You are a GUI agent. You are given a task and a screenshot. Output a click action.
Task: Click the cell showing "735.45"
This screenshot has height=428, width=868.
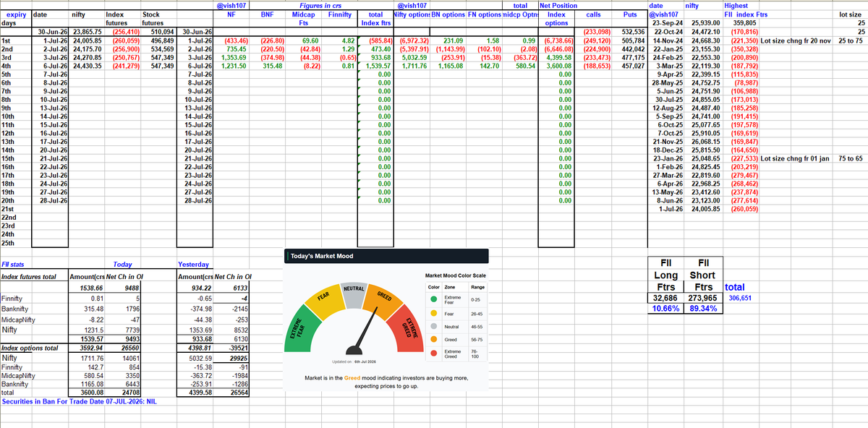click(238, 49)
